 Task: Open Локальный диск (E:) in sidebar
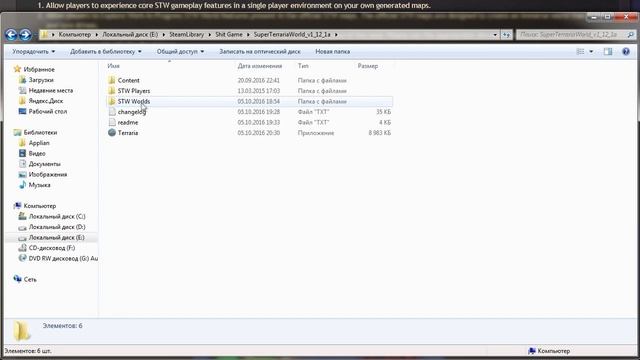[x=57, y=238]
